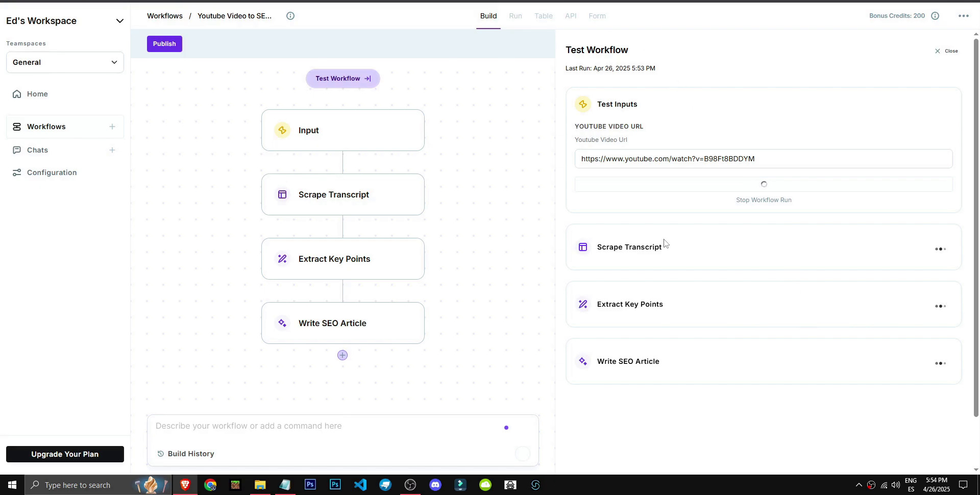Select the Input node on canvas
The height and width of the screenshot is (495, 980).
343,130
